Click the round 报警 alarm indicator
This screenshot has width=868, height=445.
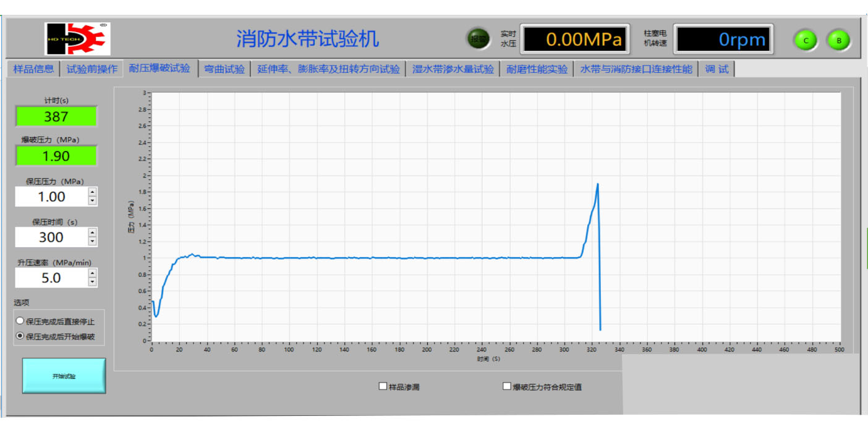[x=477, y=39]
